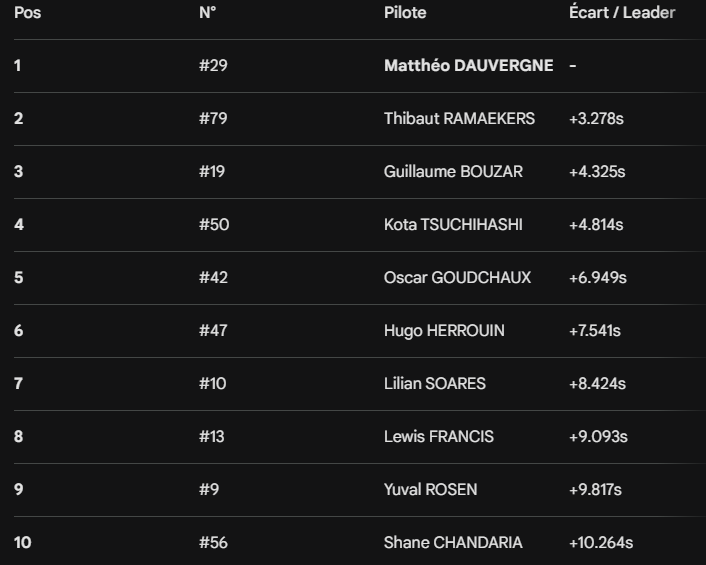Click race number #29
This screenshot has width=706, height=565.
(213, 66)
